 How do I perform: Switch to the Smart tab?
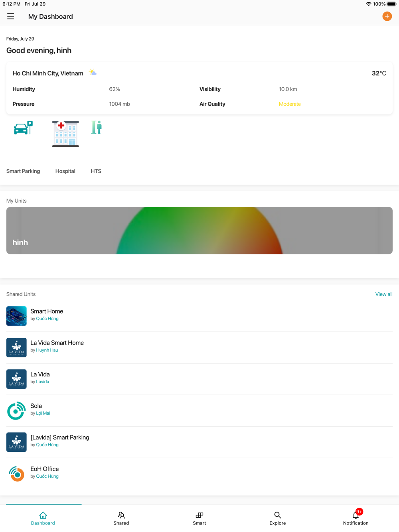coord(199,518)
